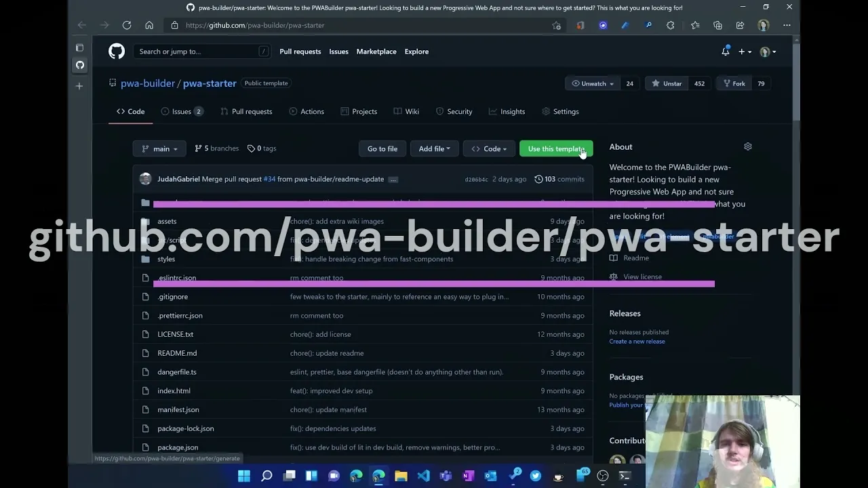Open Twitter from taskbar
Screen dimensions: 868x488
point(536,476)
